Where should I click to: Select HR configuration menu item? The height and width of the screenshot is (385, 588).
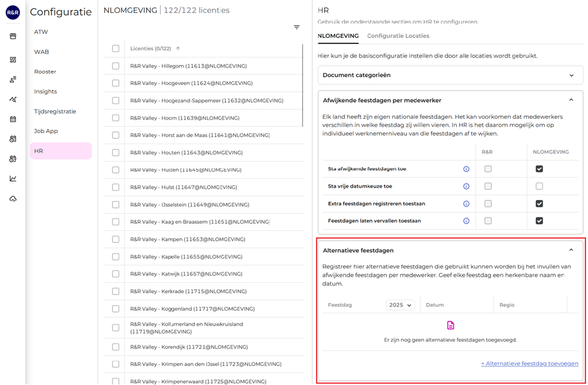point(61,151)
